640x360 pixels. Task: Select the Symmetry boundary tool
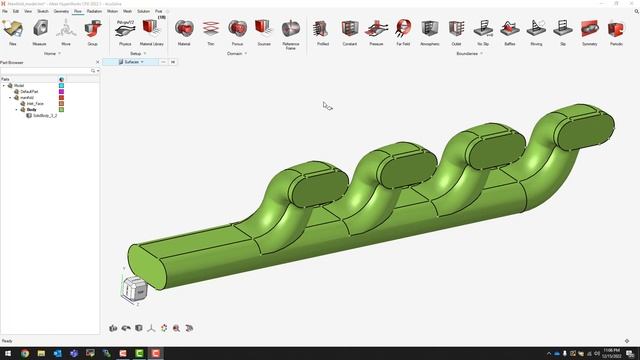click(589, 32)
